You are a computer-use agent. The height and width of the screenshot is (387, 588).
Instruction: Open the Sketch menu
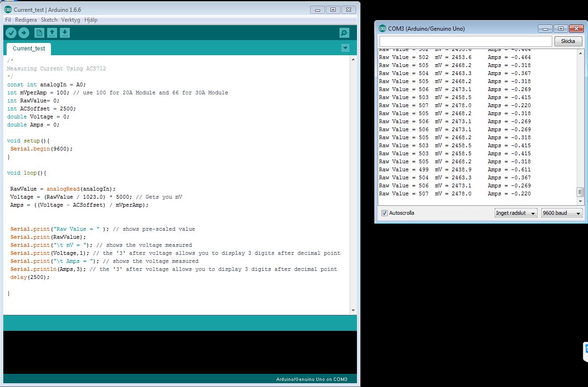[49, 20]
